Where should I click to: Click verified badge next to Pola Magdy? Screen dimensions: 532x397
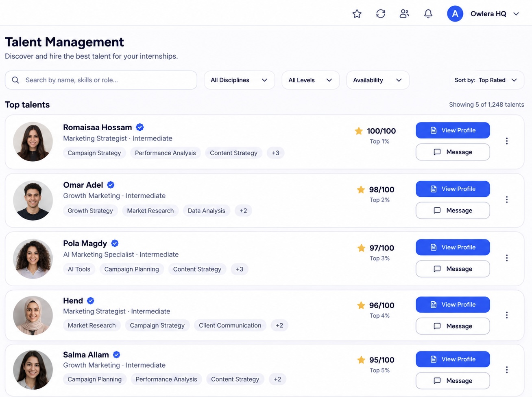pos(115,243)
